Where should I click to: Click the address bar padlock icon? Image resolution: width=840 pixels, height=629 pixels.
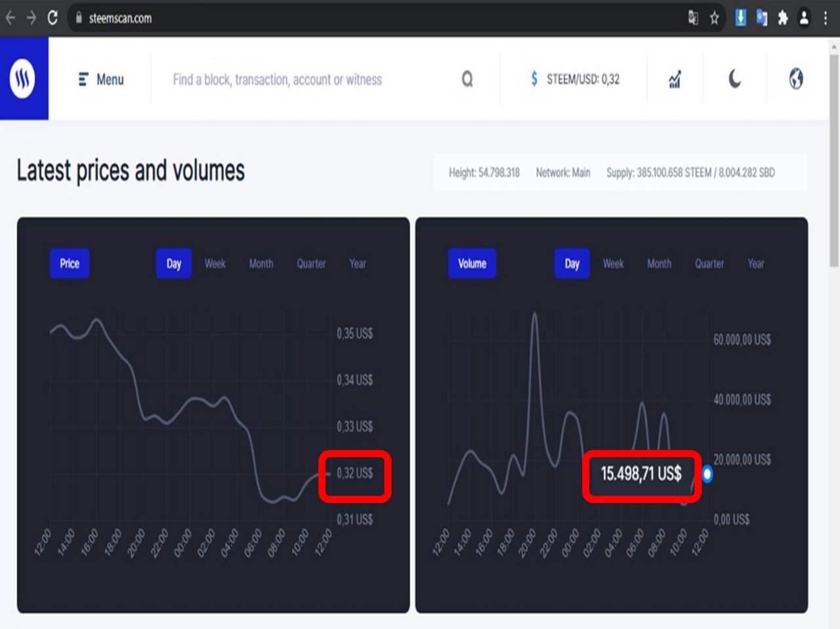[x=79, y=18]
